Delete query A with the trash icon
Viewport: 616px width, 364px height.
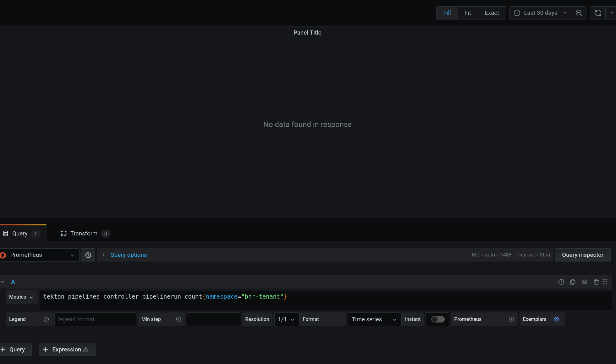[x=596, y=282]
